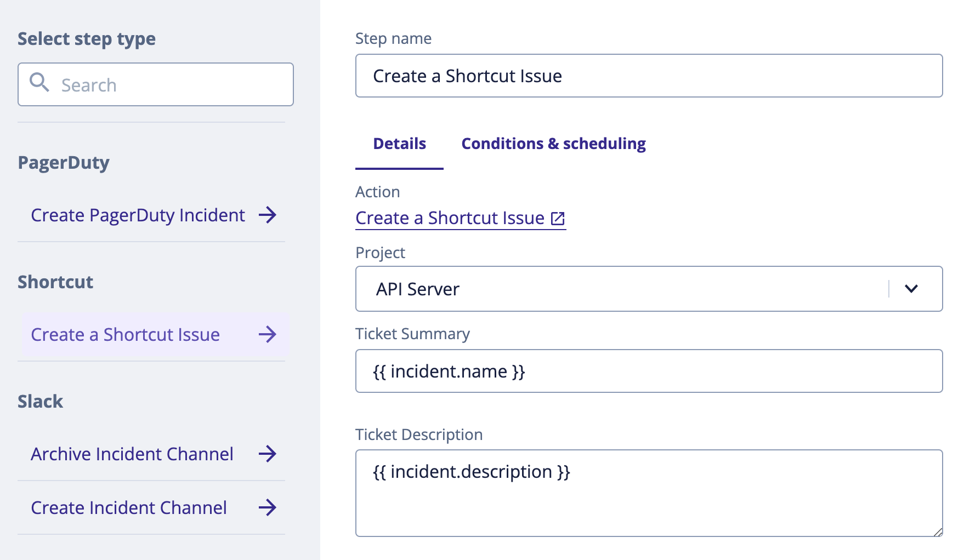Click into the Step name text field
964x560 pixels.
tap(649, 76)
